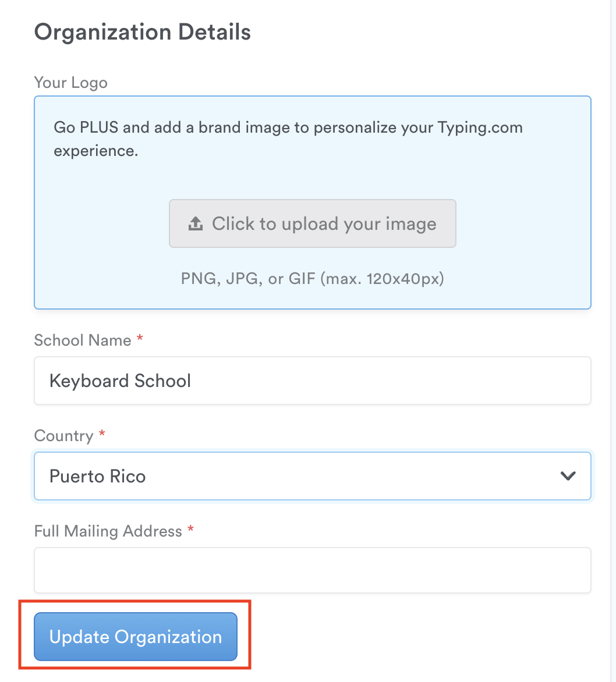Click the Update Organization button

[x=136, y=637]
